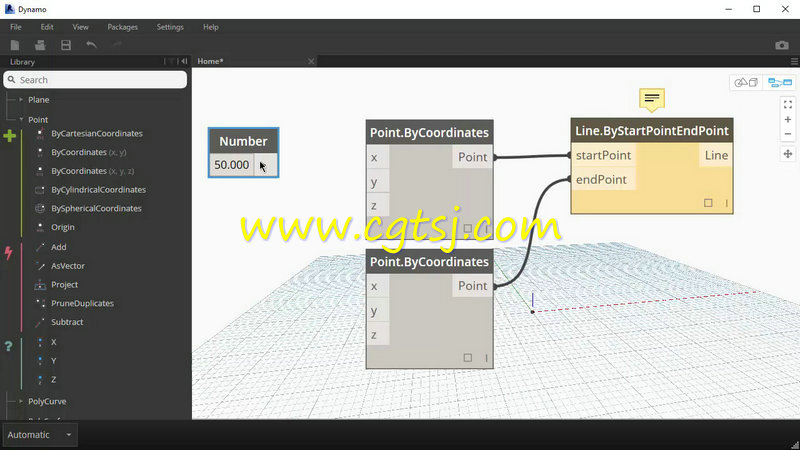Click the Number node value arrow

[265, 165]
